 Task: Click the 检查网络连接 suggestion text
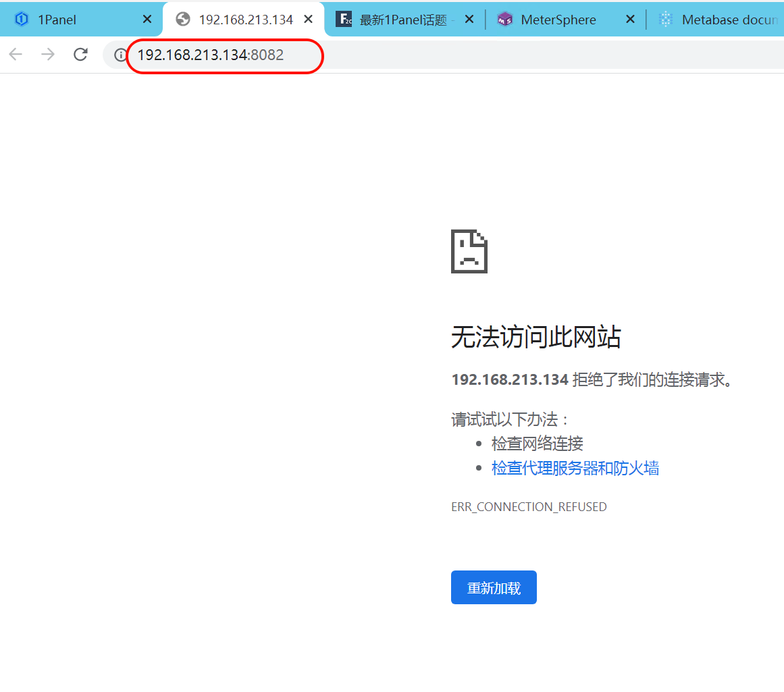tap(537, 444)
